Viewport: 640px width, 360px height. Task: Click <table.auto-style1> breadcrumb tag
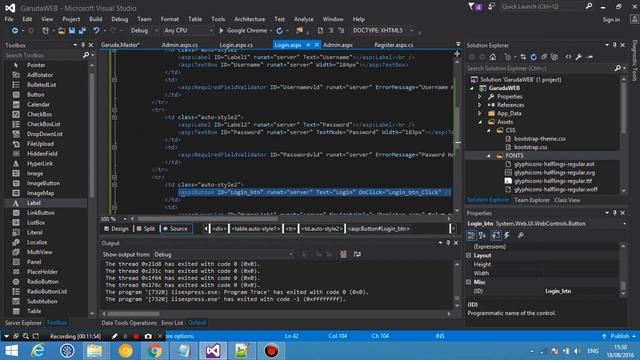tap(256, 229)
